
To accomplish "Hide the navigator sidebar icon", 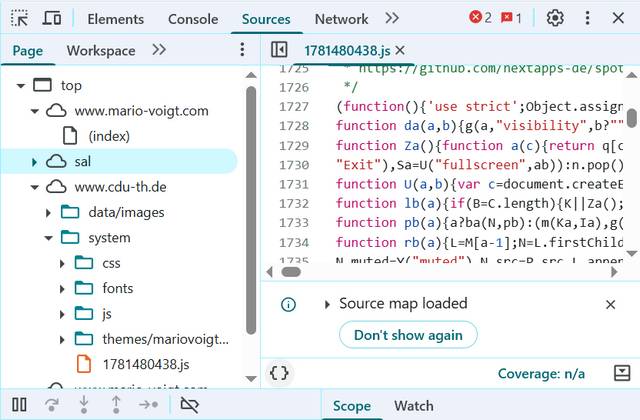I will click(279, 50).
